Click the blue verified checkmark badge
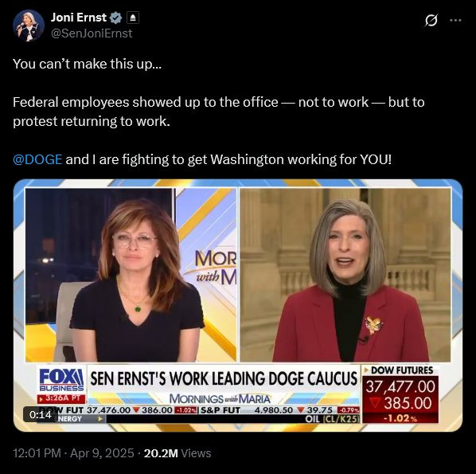Screen dimensions: 476x474 tap(115, 18)
